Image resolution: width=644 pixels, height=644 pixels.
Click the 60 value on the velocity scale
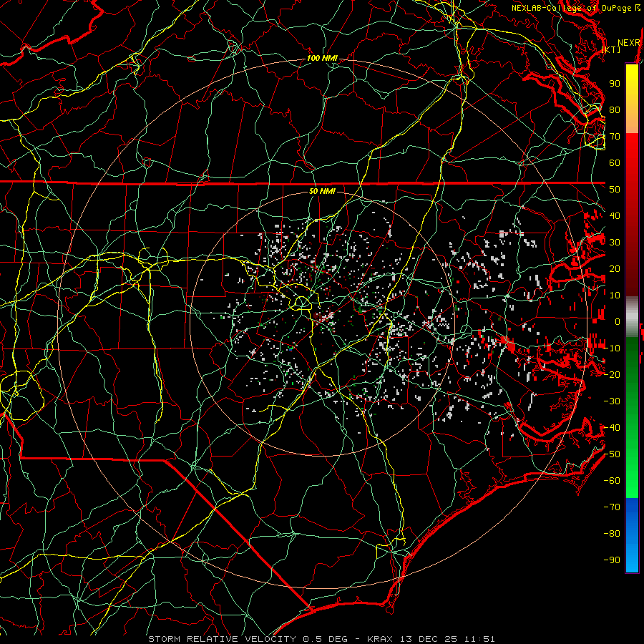[x=615, y=163]
